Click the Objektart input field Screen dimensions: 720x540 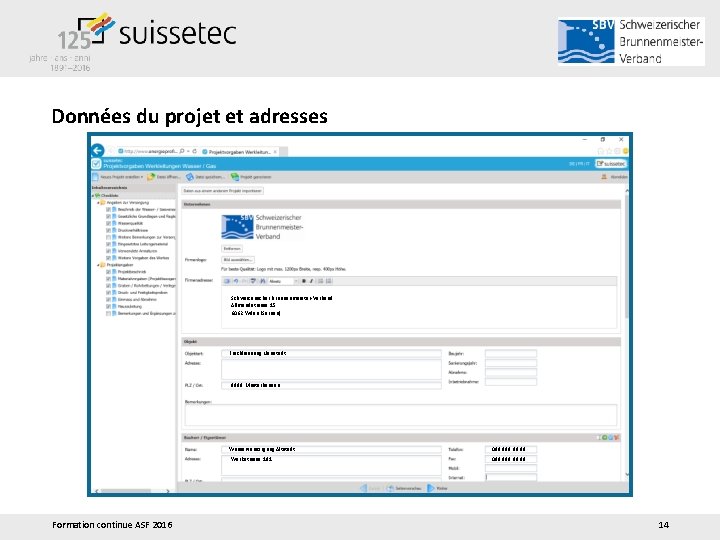point(331,353)
